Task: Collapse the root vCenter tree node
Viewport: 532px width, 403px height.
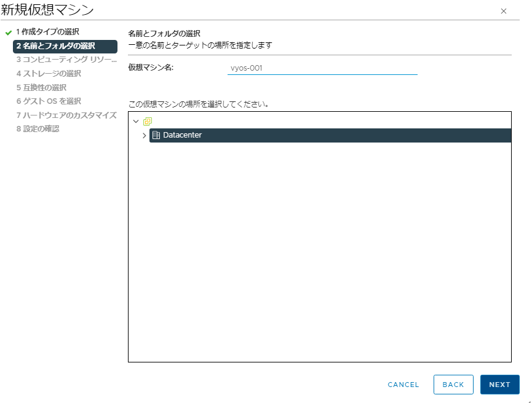Action: pos(136,122)
